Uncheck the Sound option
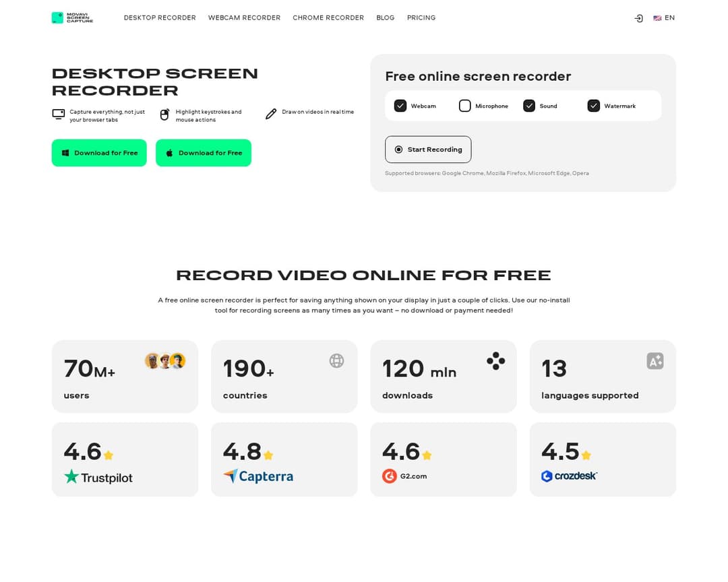Image resolution: width=728 pixels, height=582 pixels. (529, 106)
